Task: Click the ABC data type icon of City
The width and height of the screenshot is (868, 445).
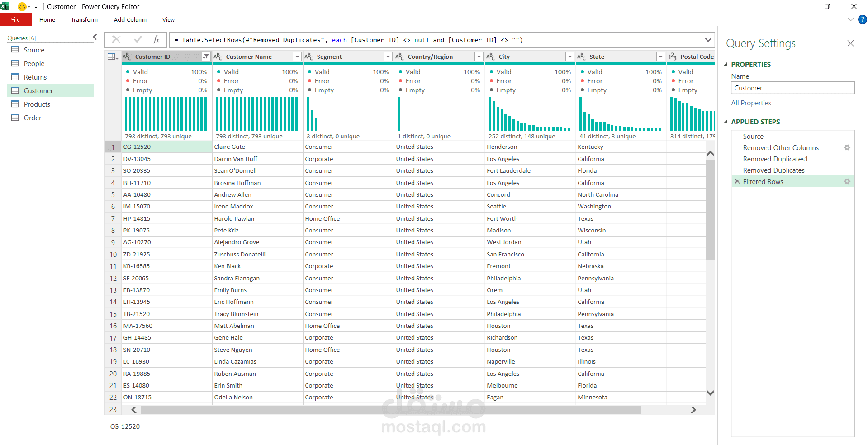Action: 491,57
